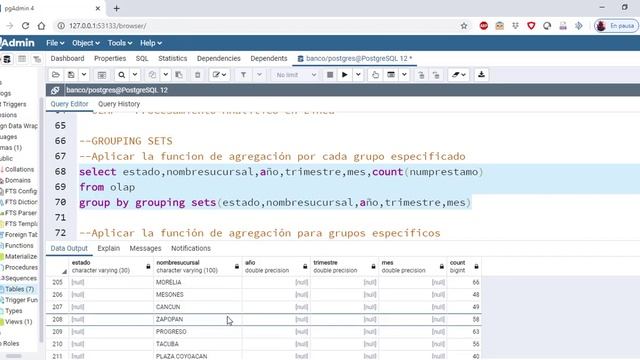Open the Object menu
640x360 pixels.
[x=86, y=43]
